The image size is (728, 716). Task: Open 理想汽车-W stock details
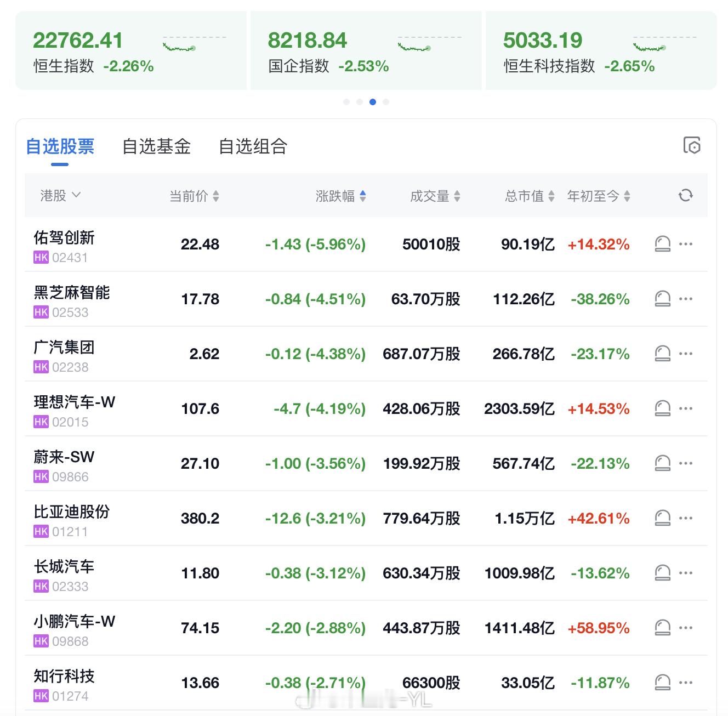[x=75, y=402]
